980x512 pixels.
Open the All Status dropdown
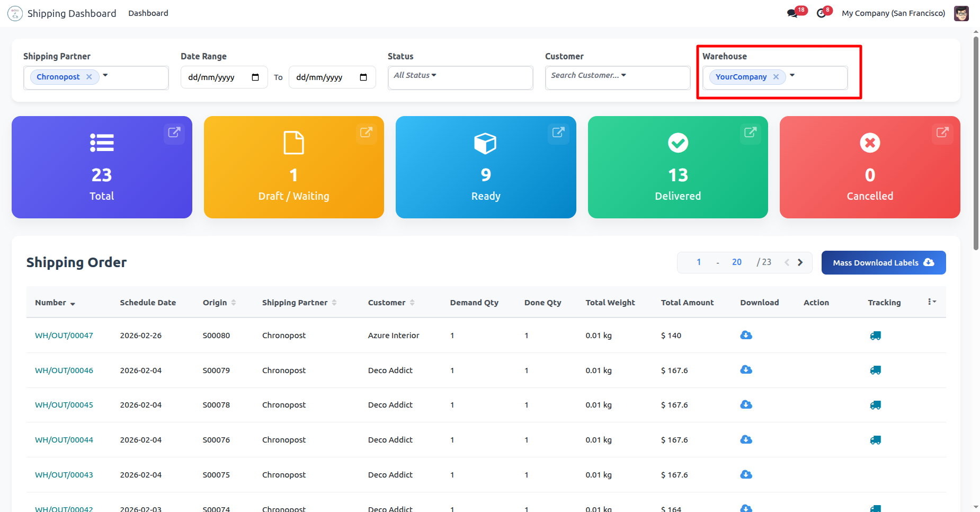click(415, 75)
